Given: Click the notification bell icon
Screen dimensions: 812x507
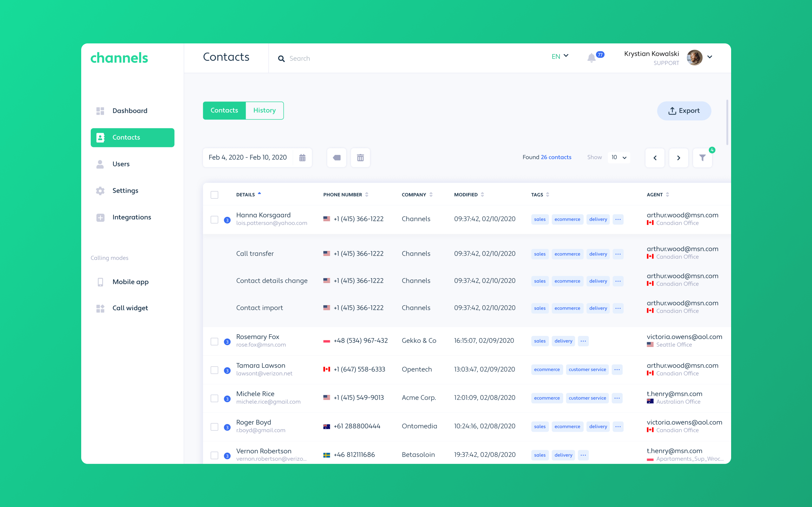Looking at the screenshot, I should [591, 58].
